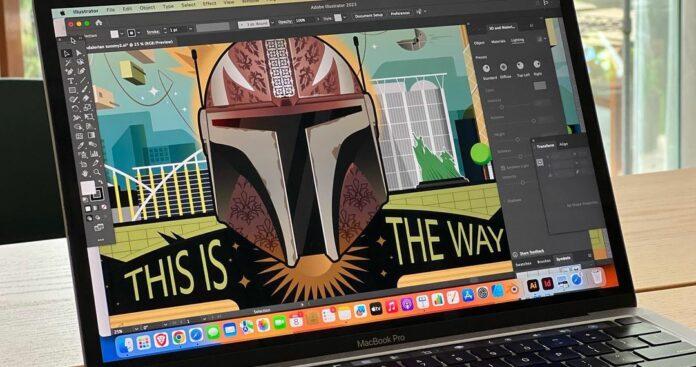Expand the render settings dropdown arrow
The width and height of the screenshot is (696, 367).
[545, 39]
